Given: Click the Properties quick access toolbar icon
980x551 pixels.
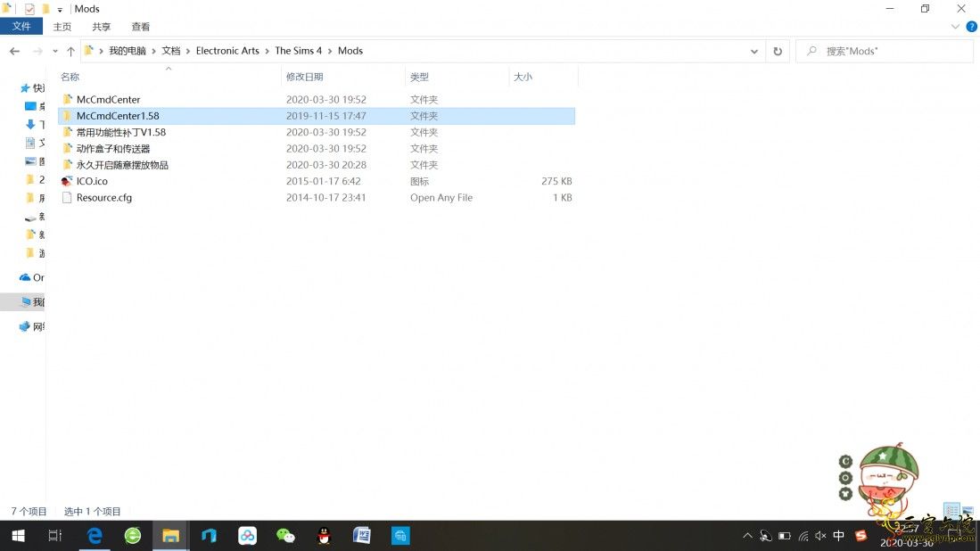Looking at the screenshot, I should [x=29, y=9].
